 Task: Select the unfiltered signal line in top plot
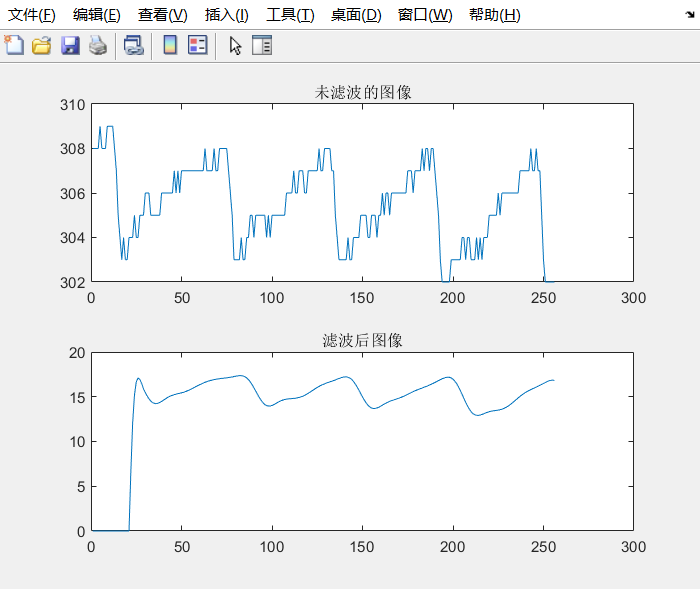click(192, 171)
